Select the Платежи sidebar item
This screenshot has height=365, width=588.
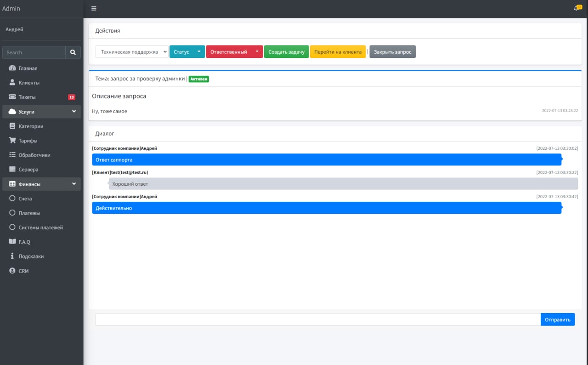click(28, 213)
